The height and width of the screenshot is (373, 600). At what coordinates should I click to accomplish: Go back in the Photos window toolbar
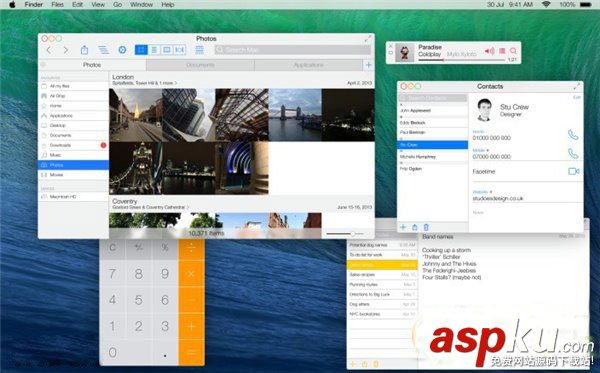49,50
